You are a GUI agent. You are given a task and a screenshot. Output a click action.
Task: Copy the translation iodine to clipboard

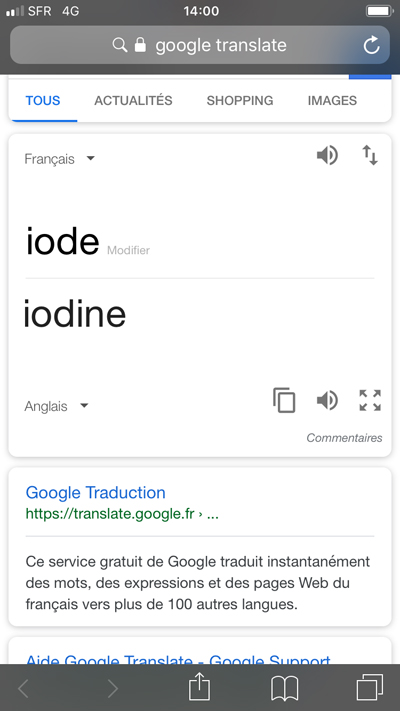[284, 400]
